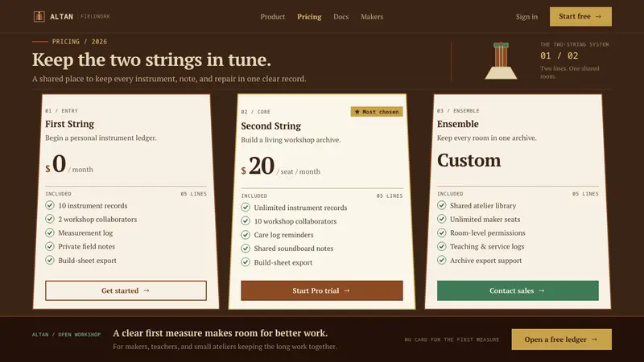Click the $0 price figure
644x362 pixels.
[x=56, y=164]
